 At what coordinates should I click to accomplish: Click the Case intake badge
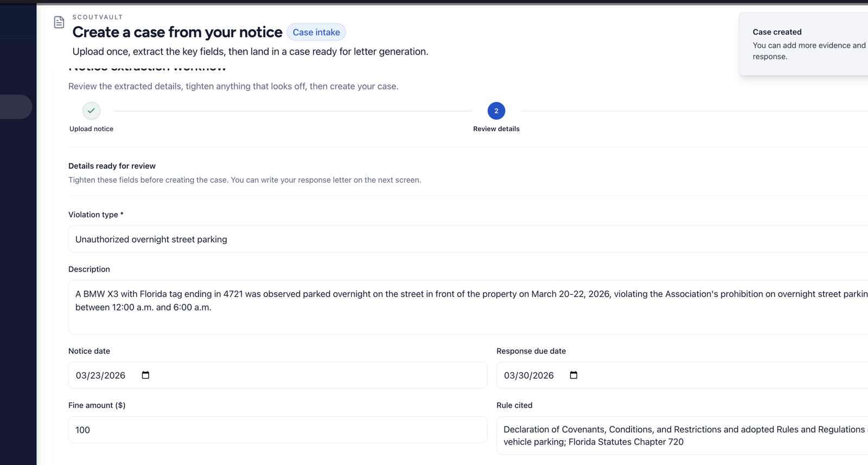pyautogui.click(x=316, y=32)
